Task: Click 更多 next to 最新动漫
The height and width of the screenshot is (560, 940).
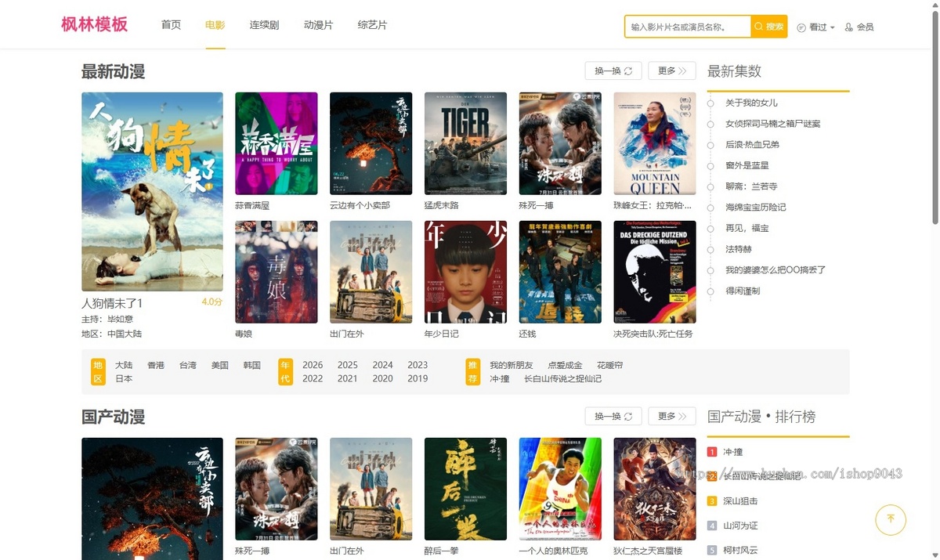Action: (x=672, y=70)
